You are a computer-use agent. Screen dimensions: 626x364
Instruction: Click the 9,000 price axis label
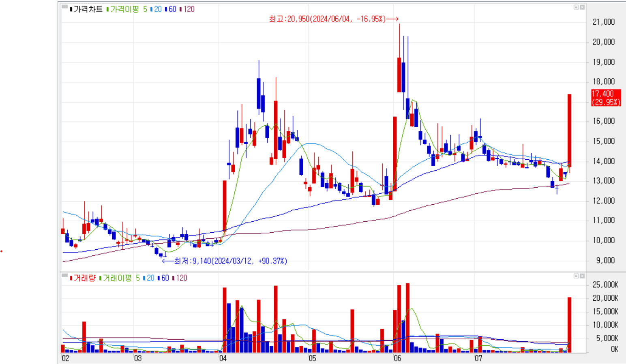tap(605, 260)
